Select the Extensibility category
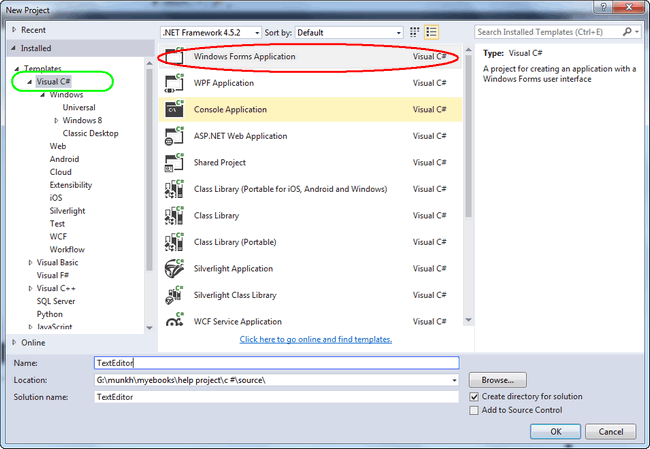650x449 pixels. tap(70, 185)
